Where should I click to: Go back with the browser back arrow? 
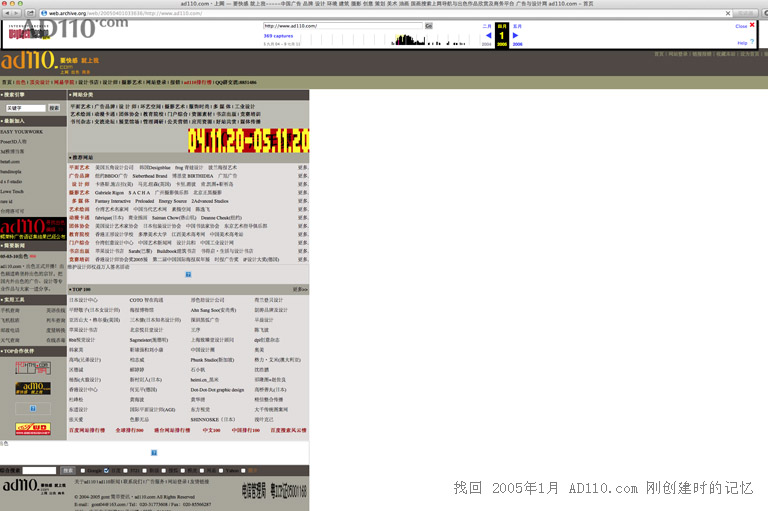(x=6, y=13)
